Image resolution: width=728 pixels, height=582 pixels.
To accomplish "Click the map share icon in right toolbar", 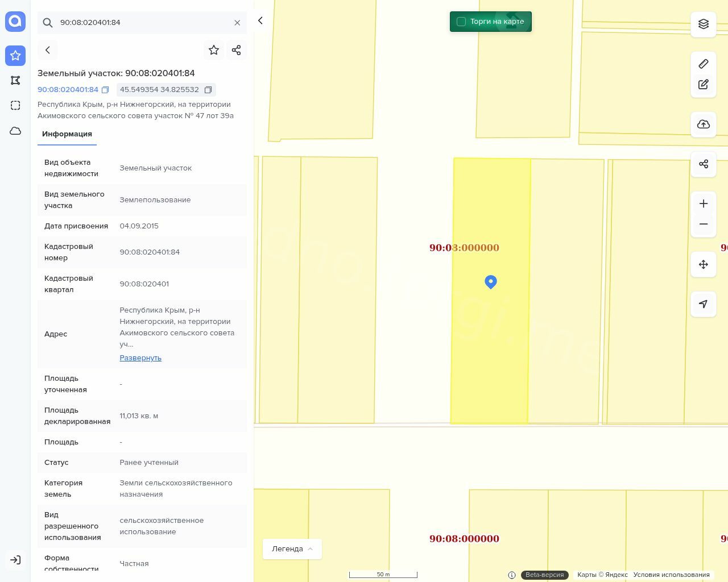I will (704, 164).
